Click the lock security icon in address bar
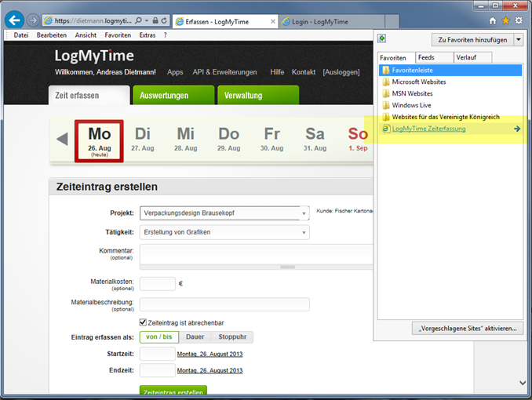The height and width of the screenshot is (400, 532). coord(155,20)
